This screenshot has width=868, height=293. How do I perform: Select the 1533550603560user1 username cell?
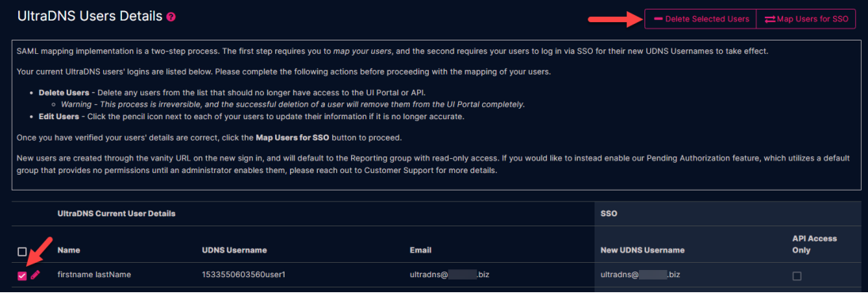239,275
